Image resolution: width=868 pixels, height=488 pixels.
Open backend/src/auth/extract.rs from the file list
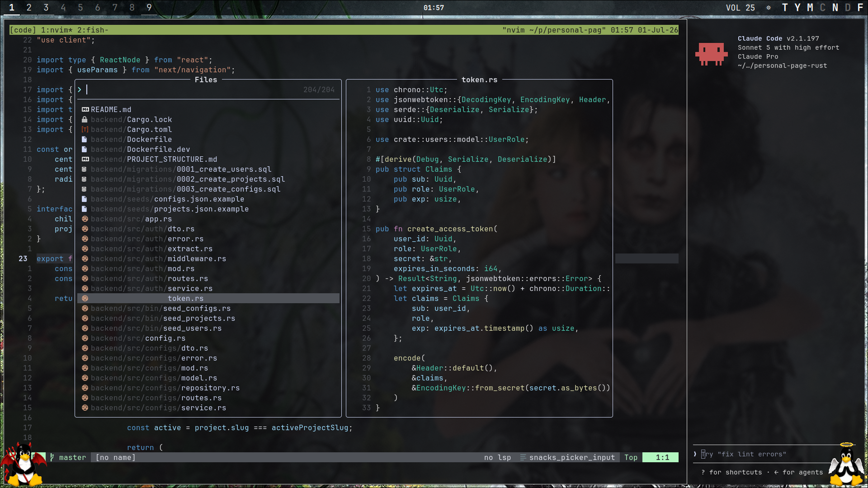click(208, 249)
